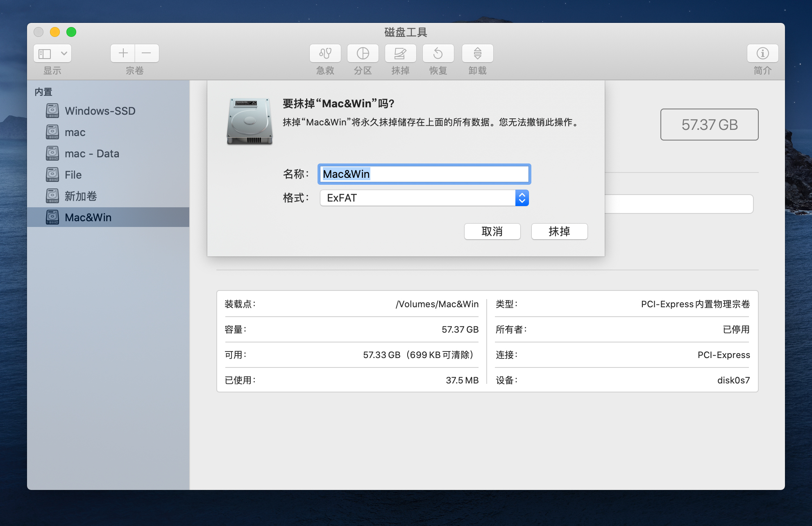Select the File volume in sidebar
Viewport: 812px width, 526px height.
(73, 175)
